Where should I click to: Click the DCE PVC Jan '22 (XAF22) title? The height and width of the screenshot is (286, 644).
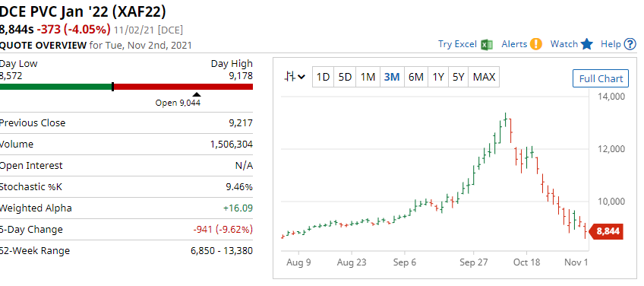coord(83,11)
